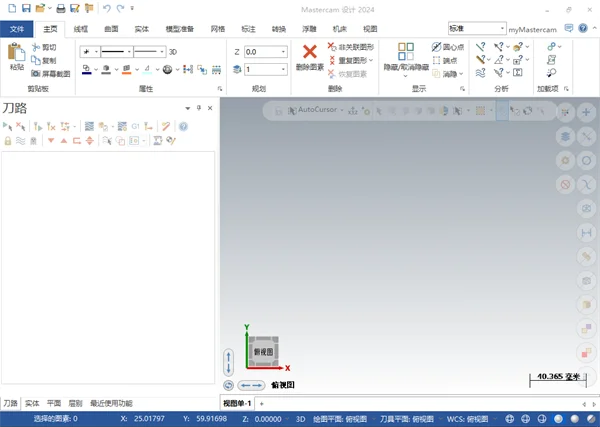Click the Statistics sigma icon in Analyze group

(x=518, y=72)
